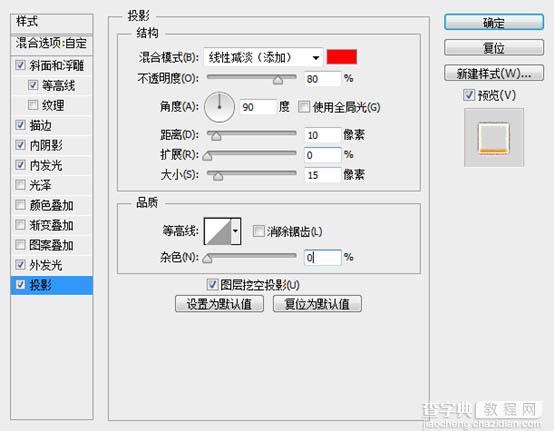
Task: Toggle the 外发光 checkbox
Action: tap(20, 265)
